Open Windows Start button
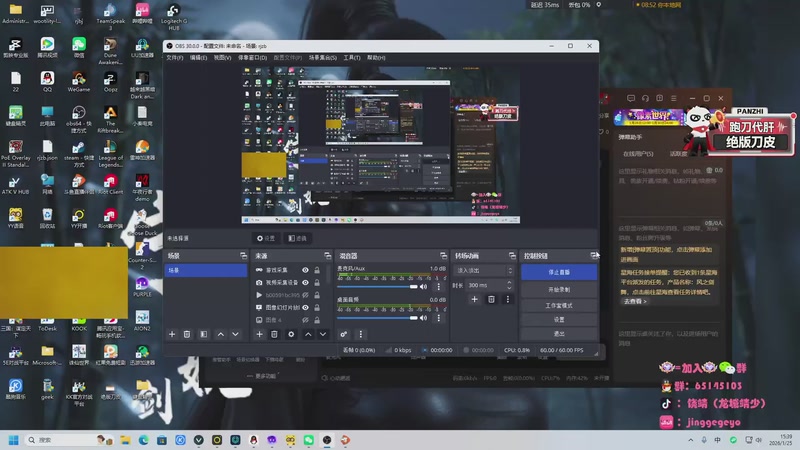 coord(13,440)
